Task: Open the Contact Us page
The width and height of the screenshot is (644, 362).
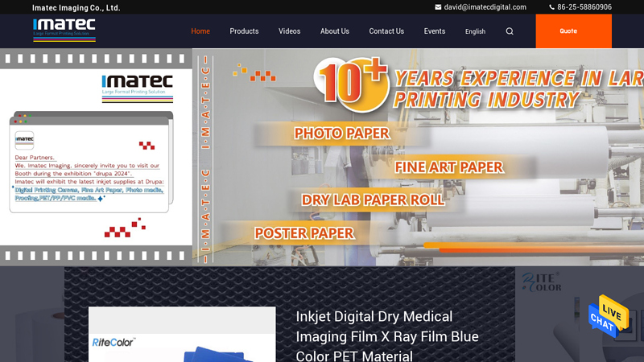Action: click(x=386, y=31)
